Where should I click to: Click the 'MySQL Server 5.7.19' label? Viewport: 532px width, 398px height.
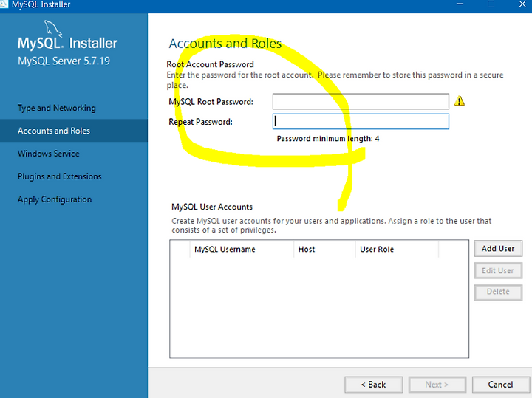tap(64, 61)
